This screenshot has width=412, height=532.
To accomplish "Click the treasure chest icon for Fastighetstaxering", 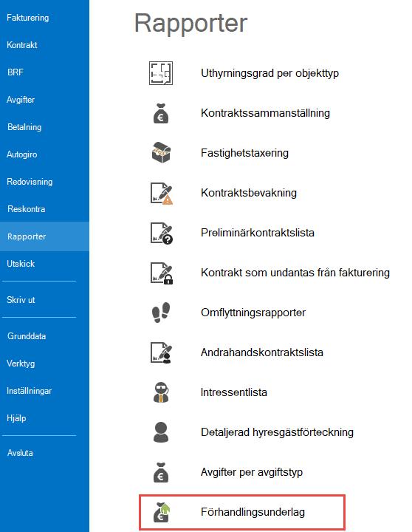I will (161, 153).
